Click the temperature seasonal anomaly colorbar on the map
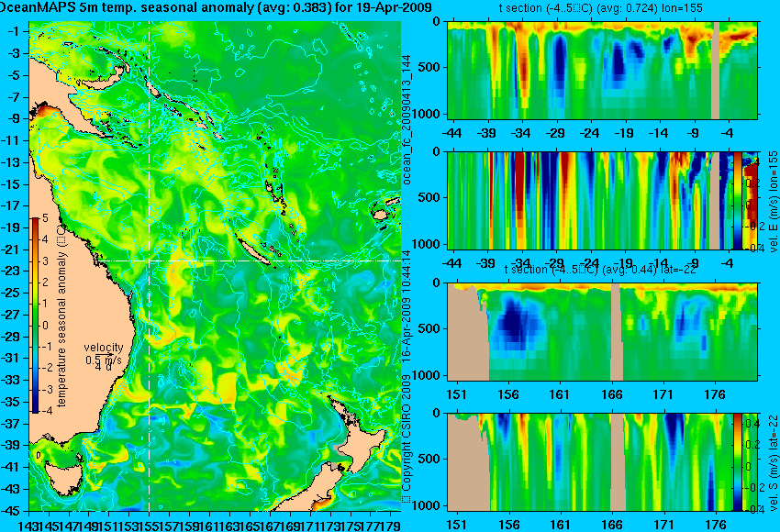780x532 pixels. 35,316
